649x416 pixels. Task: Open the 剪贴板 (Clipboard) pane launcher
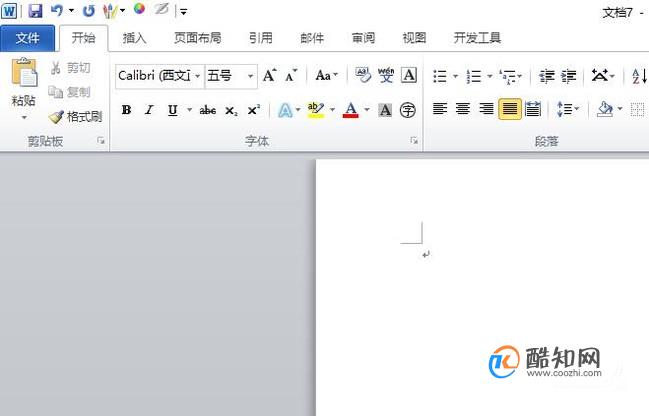(x=101, y=141)
